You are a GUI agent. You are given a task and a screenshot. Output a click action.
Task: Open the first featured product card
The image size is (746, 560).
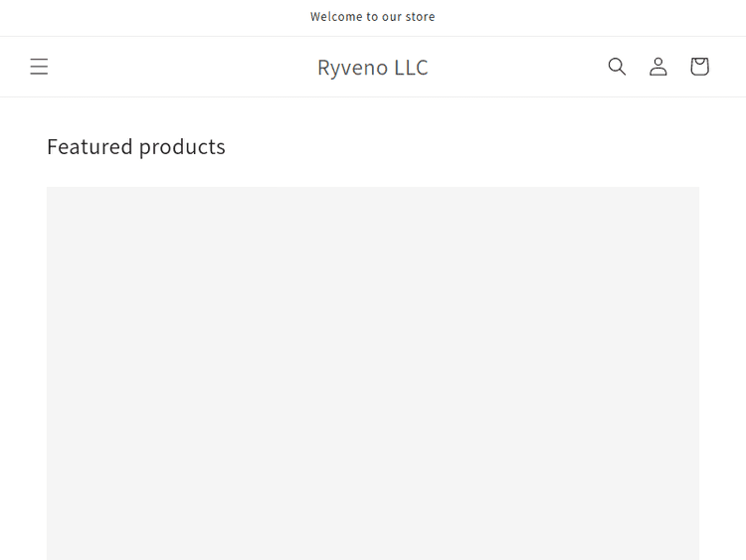click(x=373, y=373)
